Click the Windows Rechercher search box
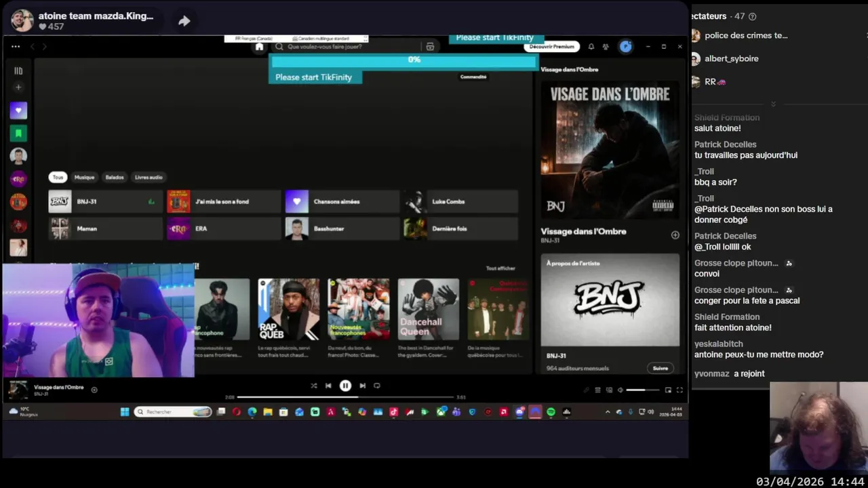 (x=173, y=411)
